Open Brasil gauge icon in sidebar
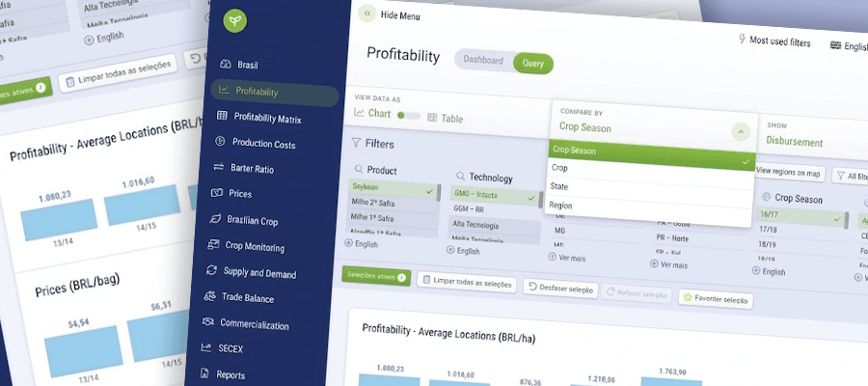This screenshot has width=868, height=386. [x=225, y=65]
